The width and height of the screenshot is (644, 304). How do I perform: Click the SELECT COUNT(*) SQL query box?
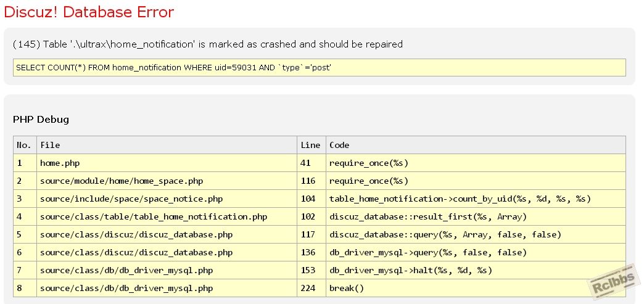click(x=319, y=67)
